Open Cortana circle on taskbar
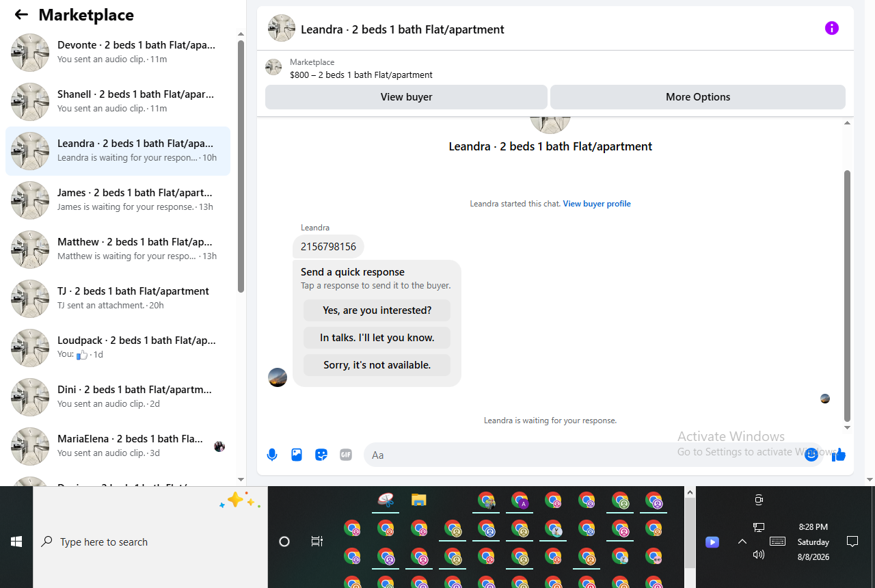The image size is (875, 588). pyautogui.click(x=284, y=542)
